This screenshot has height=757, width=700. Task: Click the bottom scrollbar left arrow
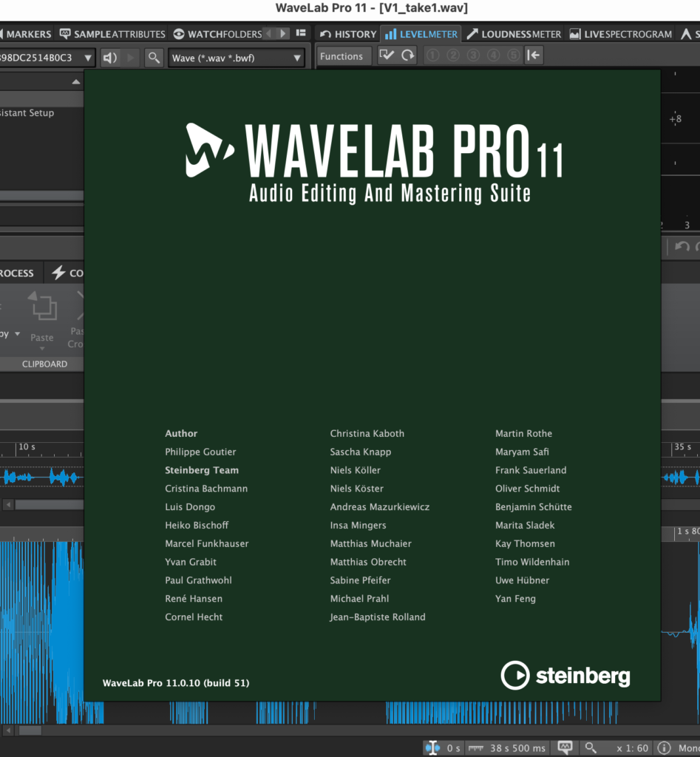8,730
